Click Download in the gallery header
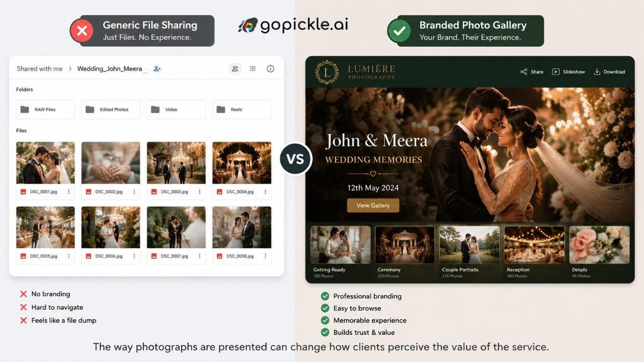The image size is (644, 362). click(x=609, y=72)
